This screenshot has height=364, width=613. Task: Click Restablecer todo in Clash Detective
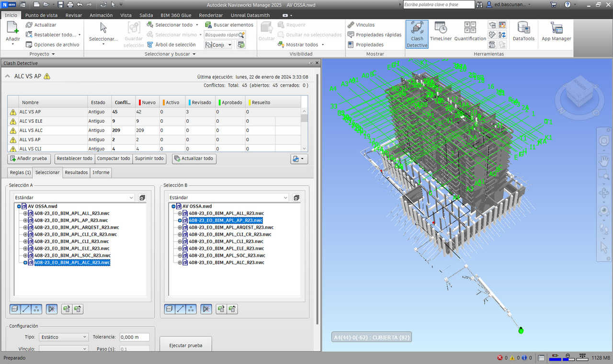[x=74, y=159]
